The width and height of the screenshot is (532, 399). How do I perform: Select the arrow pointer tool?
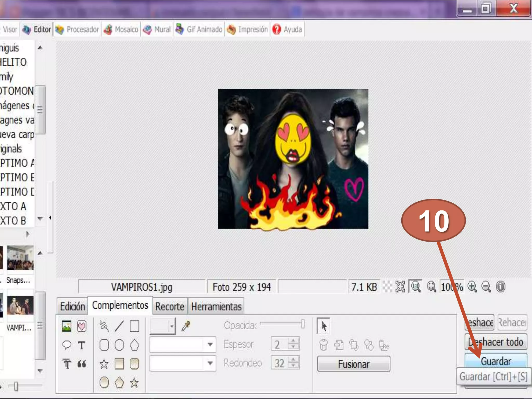[x=324, y=326]
